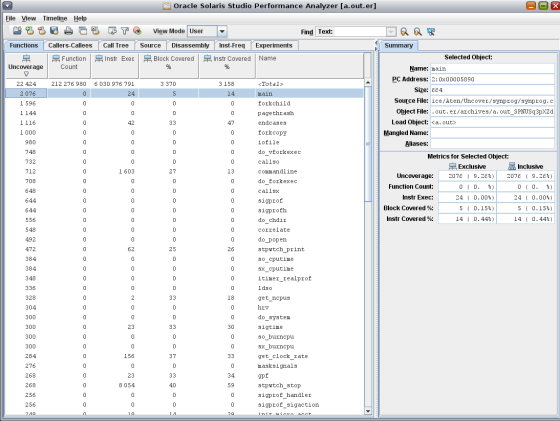This screenshot has height=421, width=560.
Task: Open the View menu
Action: pyautogui.click(x=29, y=18)
